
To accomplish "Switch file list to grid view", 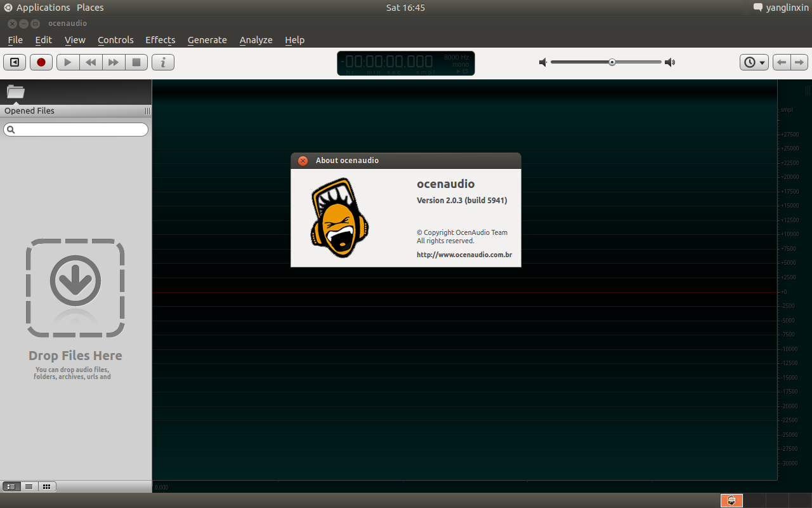I will [46, 486].
